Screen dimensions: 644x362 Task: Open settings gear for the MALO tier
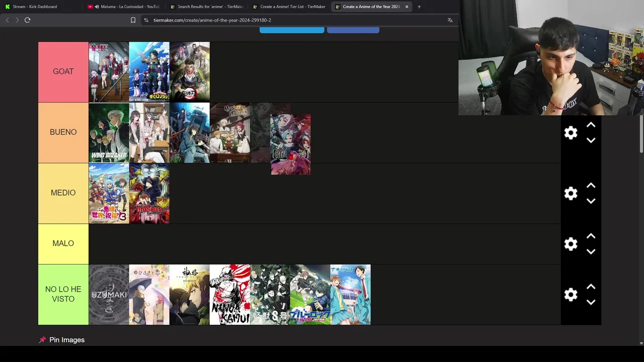click(x=571, y=244)
